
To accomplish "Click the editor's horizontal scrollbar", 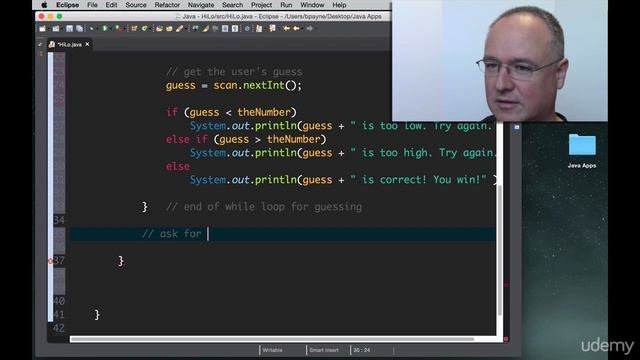I will [272, 339].
